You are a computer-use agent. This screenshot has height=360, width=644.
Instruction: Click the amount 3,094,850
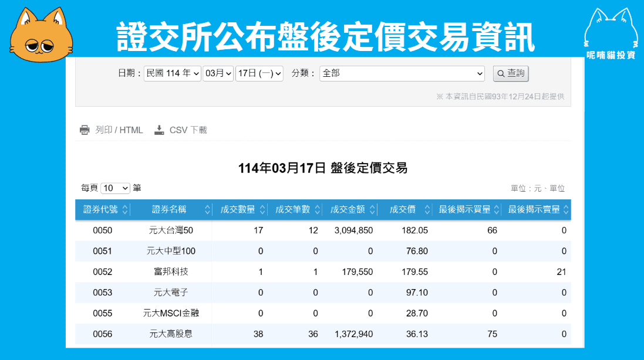[x=353, y=230]
